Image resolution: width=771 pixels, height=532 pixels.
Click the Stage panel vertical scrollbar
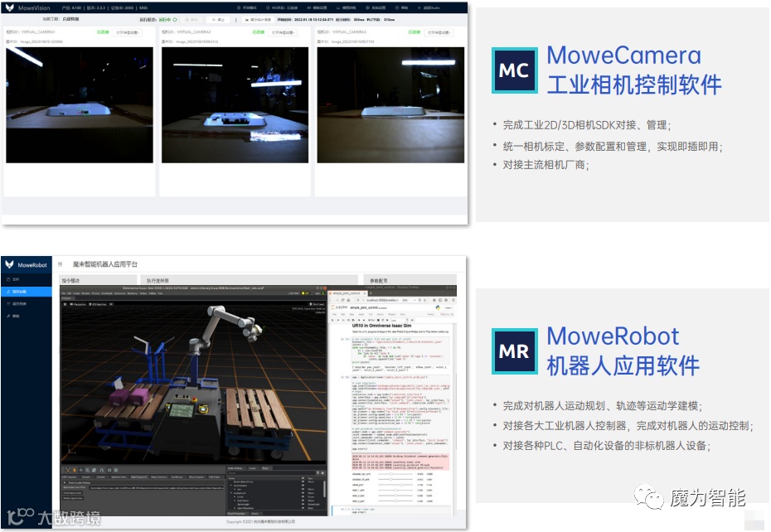click(x=324, y=489)
